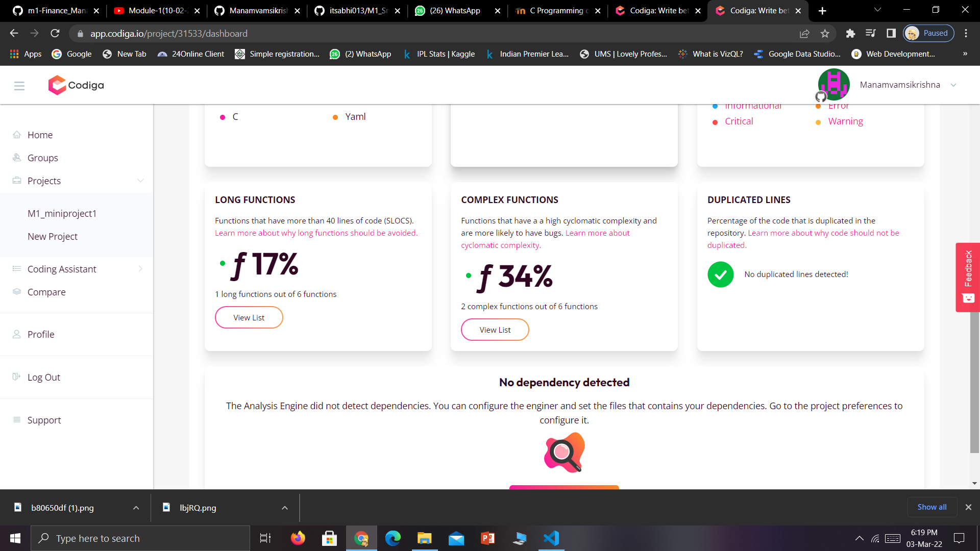Viewport: 980px width, 551px height.
Task: Open the Chrome extensions puzzle icon
Action: [850, 33]
